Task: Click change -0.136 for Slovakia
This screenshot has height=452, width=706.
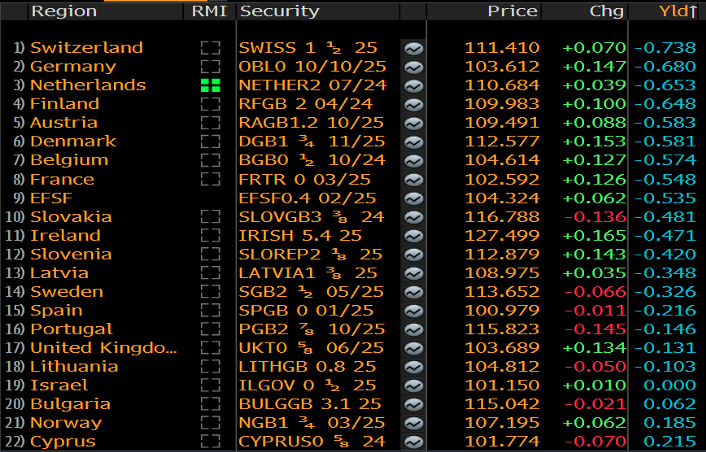Action: [595, 217]
